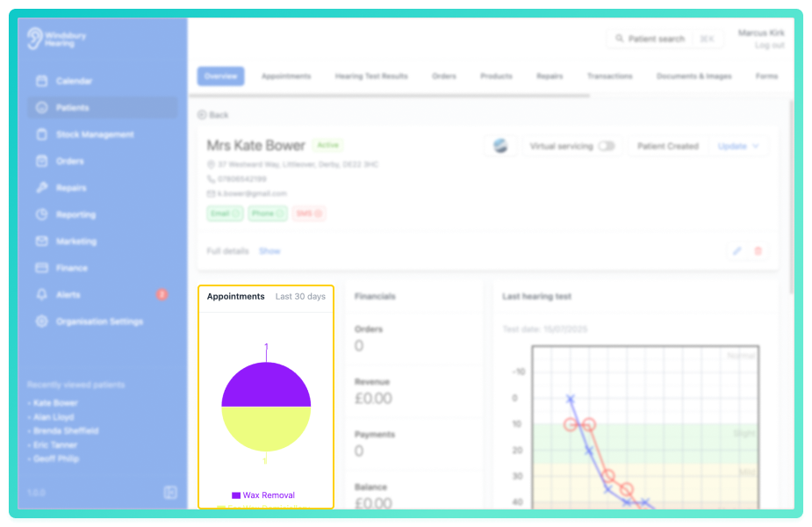Screen dimensions: 812x527
Task: Open the Documents & Images tab
Action: [694, 76]
